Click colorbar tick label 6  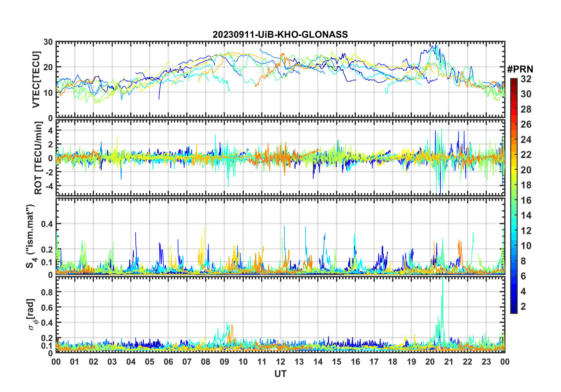click(x=524, y=276)
